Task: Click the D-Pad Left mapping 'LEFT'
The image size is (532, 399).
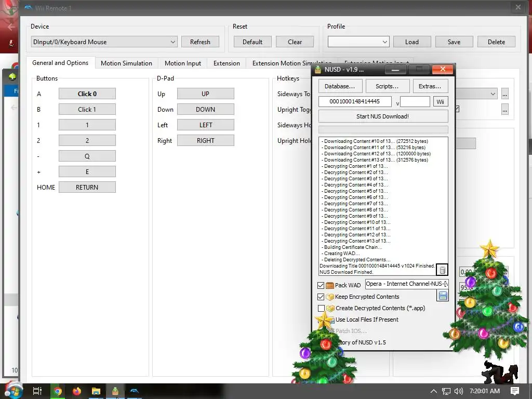Action: tap(206, 125)
